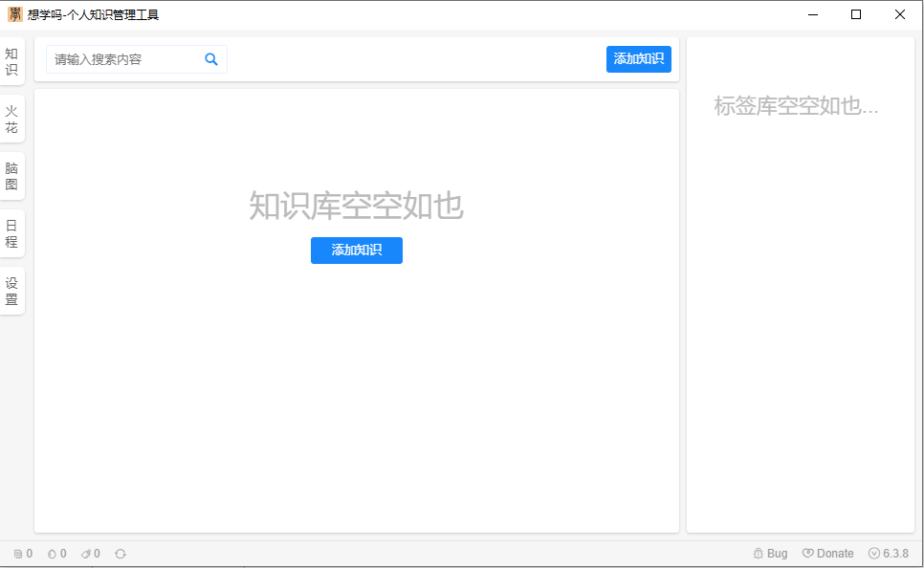Go to the 日程 schedule tab
The image size is (924, 568).
(x=11, y=233)
